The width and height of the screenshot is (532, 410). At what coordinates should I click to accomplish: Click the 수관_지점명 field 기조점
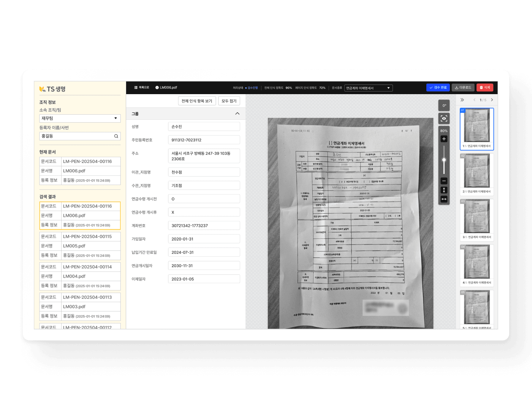[x=204, y=186]
